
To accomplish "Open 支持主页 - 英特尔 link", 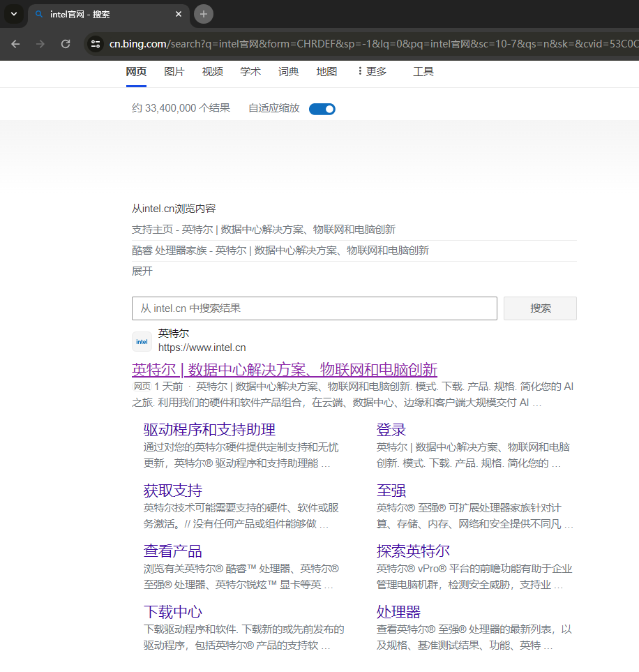I will coord(264,230).
